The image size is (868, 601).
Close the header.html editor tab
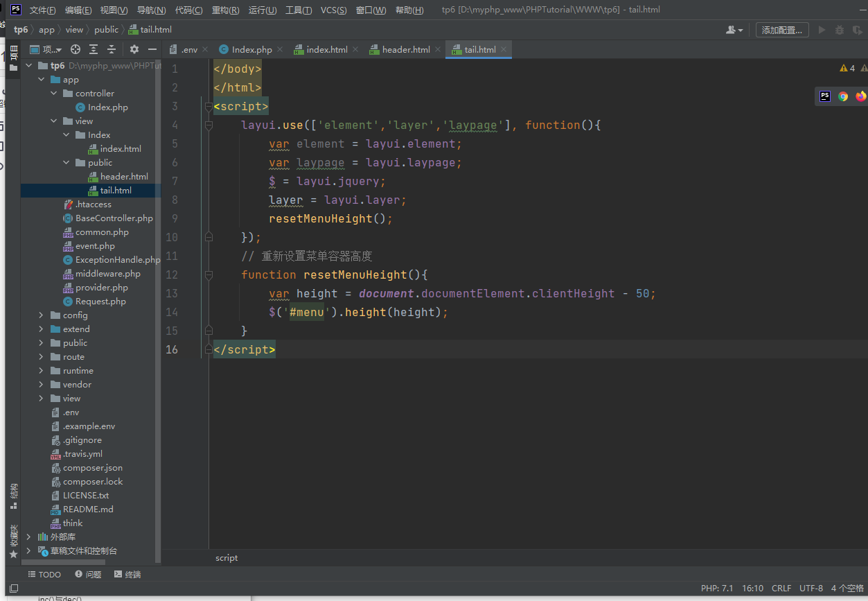[x=438, y=49]
